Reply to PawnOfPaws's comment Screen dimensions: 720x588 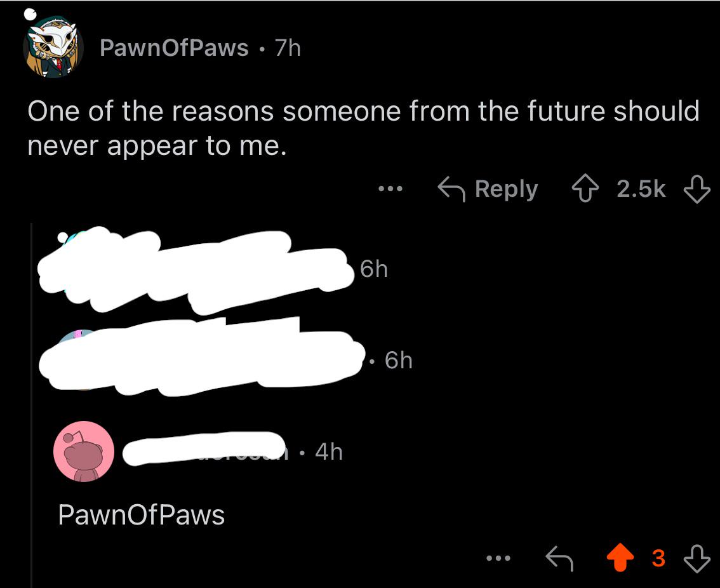tap(488, 189)
